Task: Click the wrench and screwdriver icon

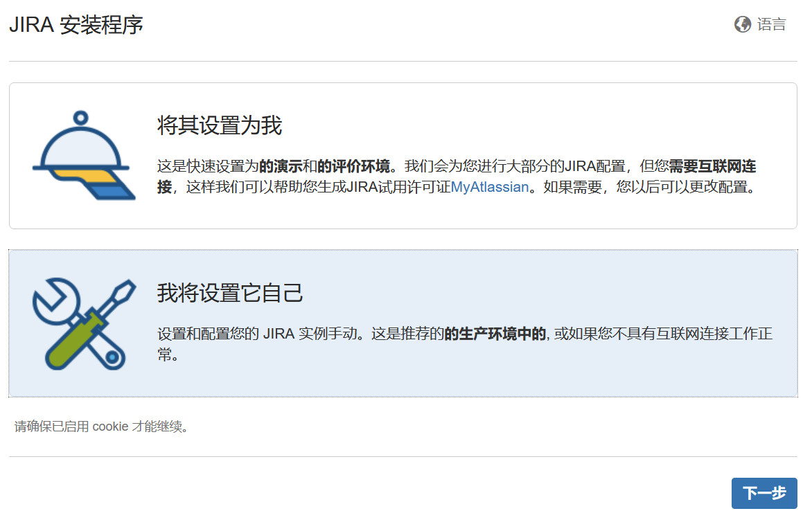Action: pyautogui.click(x=84, y=324)
